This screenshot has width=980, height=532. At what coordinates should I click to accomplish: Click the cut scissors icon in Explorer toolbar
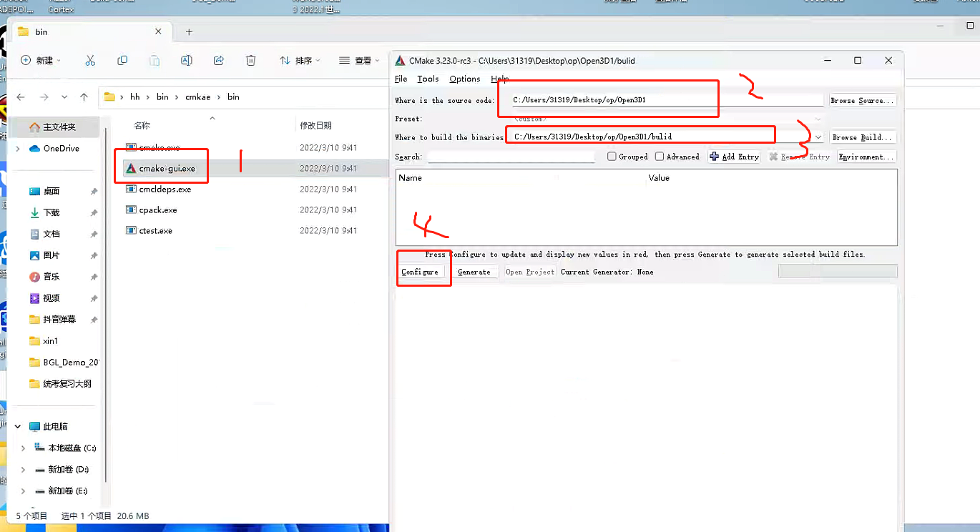click(90, 61)
